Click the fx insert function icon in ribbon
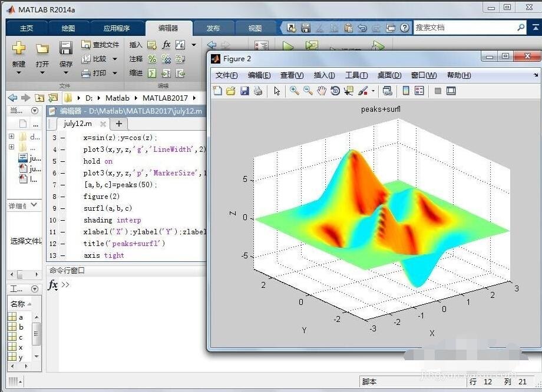Image resolution: width=542 pixels, height=392 pixels. [x=166, y=45]
